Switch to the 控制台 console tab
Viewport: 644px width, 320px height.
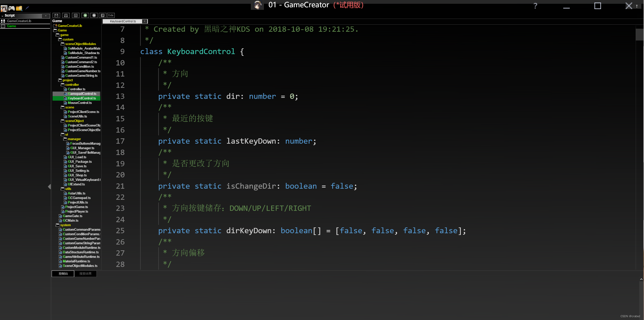(63, 273)
